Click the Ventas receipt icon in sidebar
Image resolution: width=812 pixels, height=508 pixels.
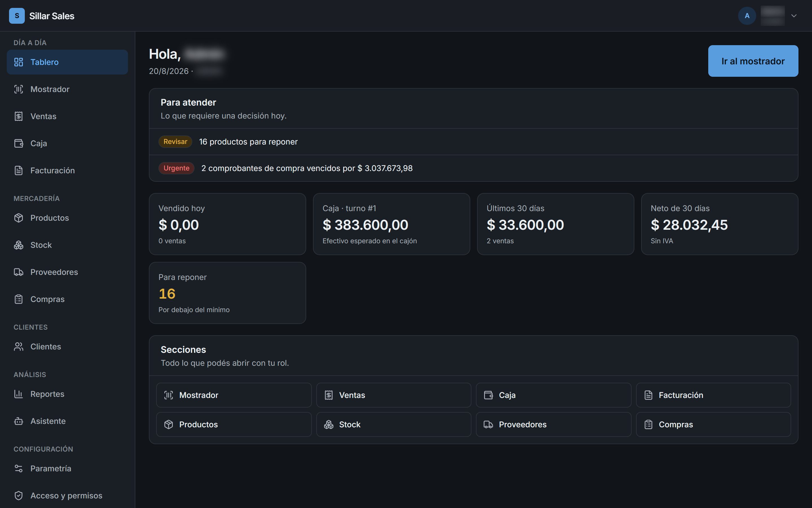(18, 116)
